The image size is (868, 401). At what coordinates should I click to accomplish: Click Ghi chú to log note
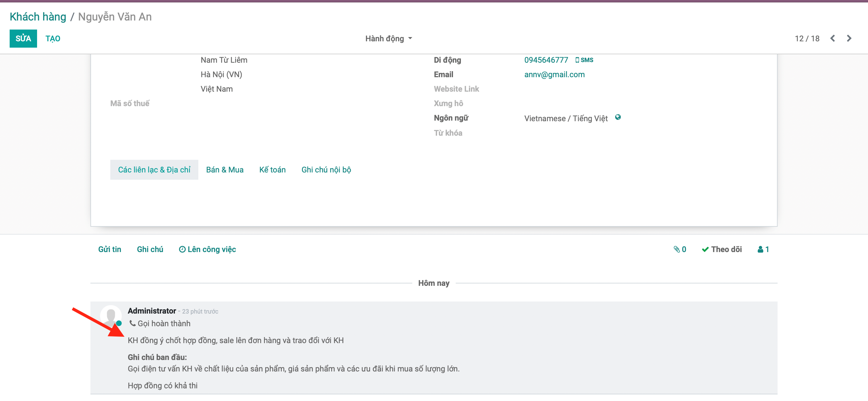(x=150, y=249)
